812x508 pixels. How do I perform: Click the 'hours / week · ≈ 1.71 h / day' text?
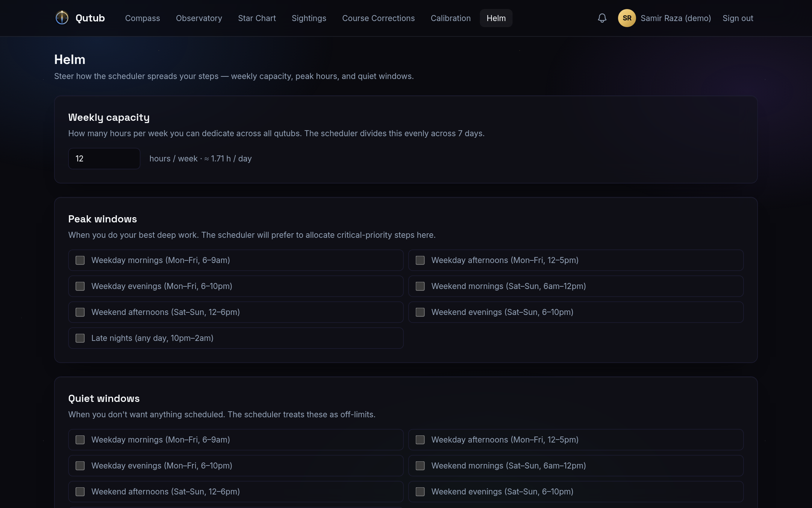pos(200,158)
